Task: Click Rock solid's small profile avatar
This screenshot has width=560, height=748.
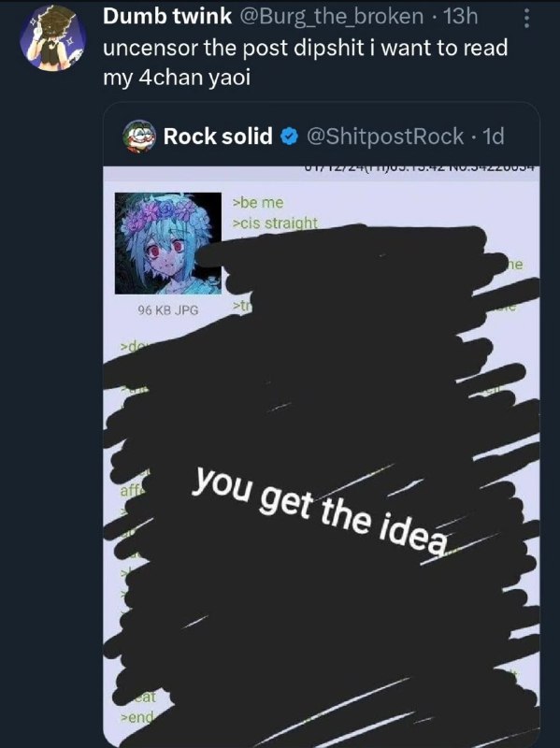Action: click(139, 136)
